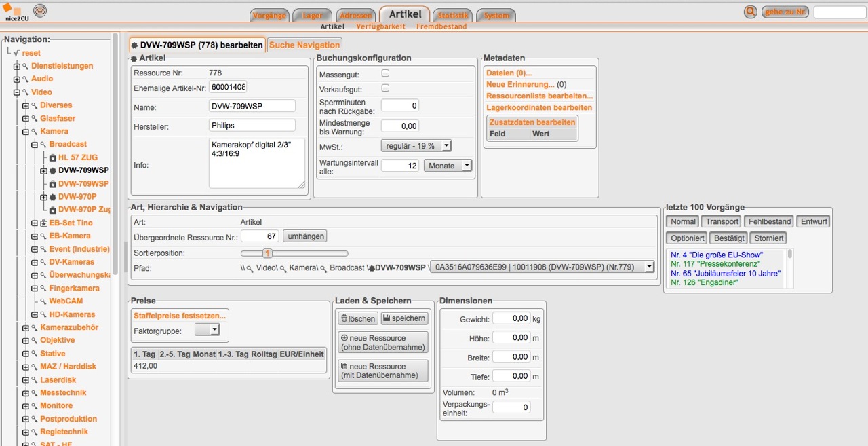Click the Hersteller input field
The width and height of the screenshot is (868, 446).
[252, 125]
